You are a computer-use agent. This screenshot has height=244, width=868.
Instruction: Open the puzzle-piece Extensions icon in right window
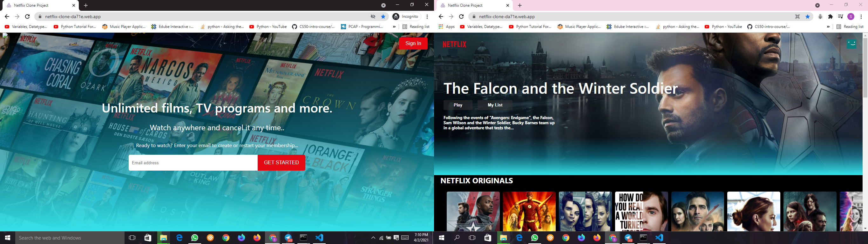(x=830, y=17)
